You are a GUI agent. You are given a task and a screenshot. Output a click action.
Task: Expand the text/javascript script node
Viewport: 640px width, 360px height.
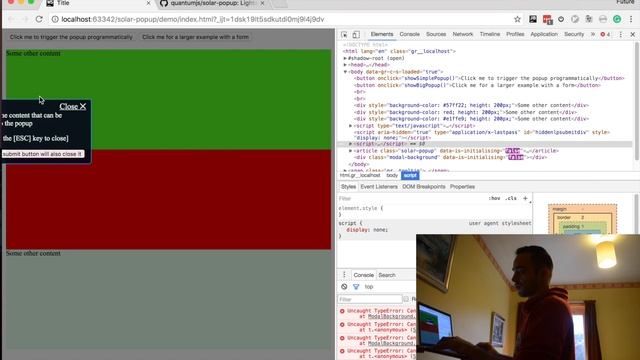pyautogui.click(x=351, y=126)
